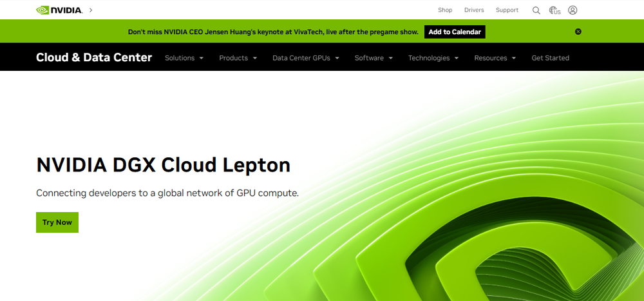Open the Cloud & Data Center heading
The height and width of the screenshot is (301, 644).
pyautogui.click(x=94, y=57)
